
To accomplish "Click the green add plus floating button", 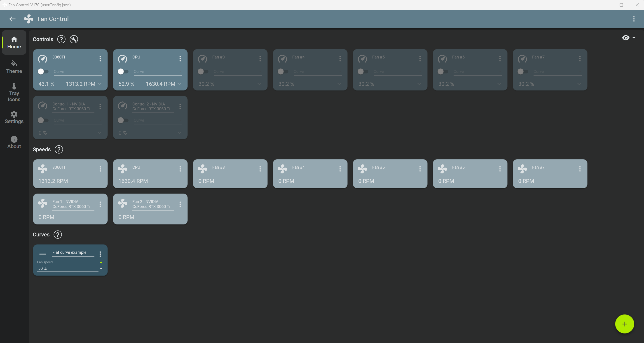I will click(x=624, y=324).
